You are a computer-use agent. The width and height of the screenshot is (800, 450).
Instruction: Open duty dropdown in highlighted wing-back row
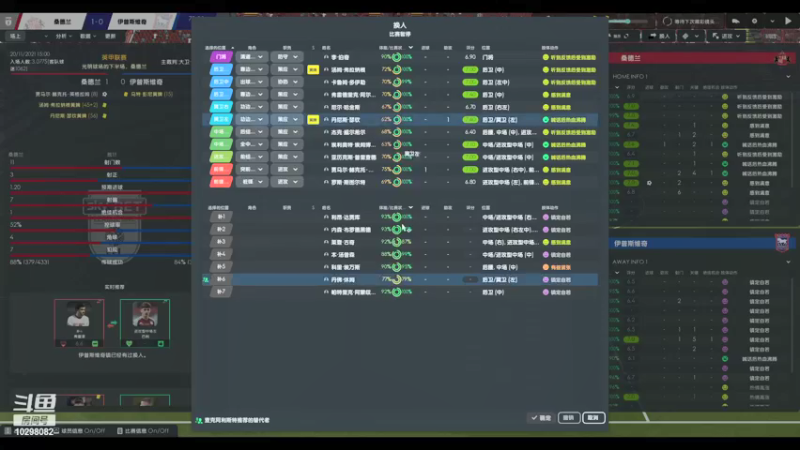point(287,119)
